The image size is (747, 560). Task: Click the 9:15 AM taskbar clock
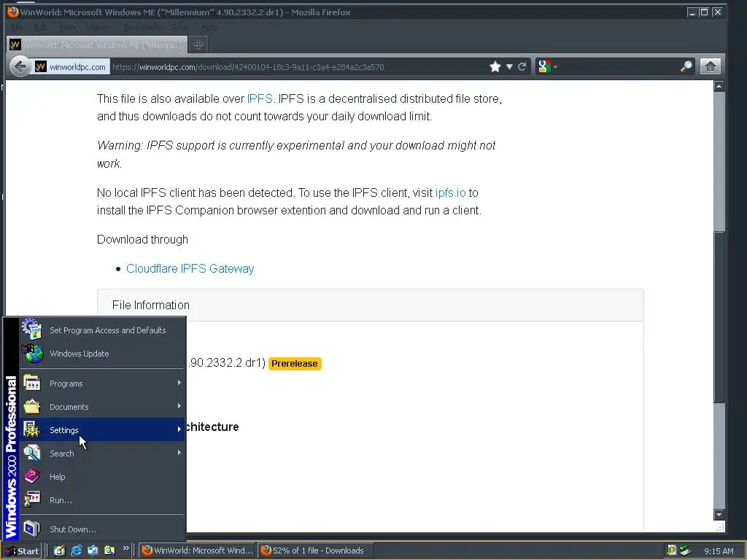click(719, 551)
